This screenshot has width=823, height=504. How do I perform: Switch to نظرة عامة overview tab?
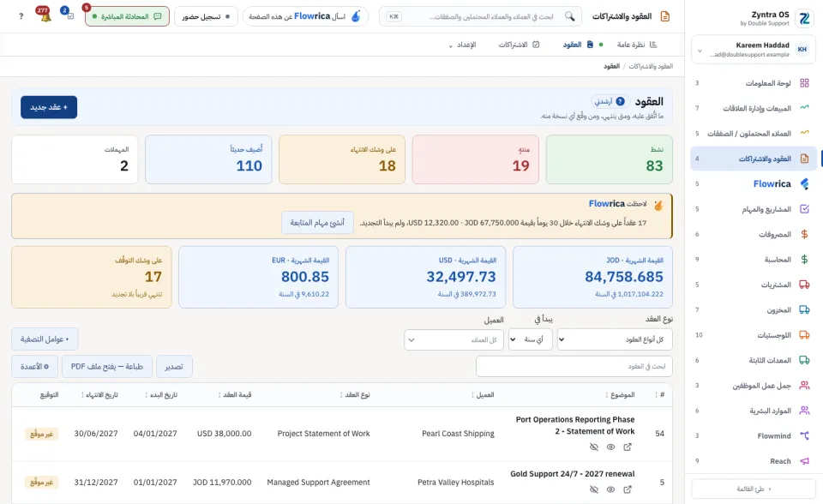(x=637, y=45)
